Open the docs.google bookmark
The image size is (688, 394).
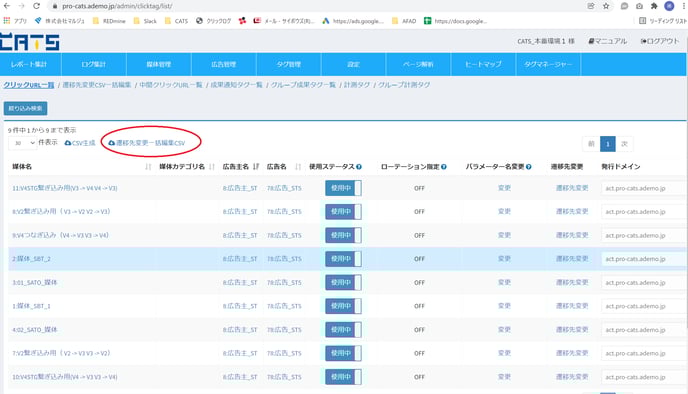pos(455,21)
